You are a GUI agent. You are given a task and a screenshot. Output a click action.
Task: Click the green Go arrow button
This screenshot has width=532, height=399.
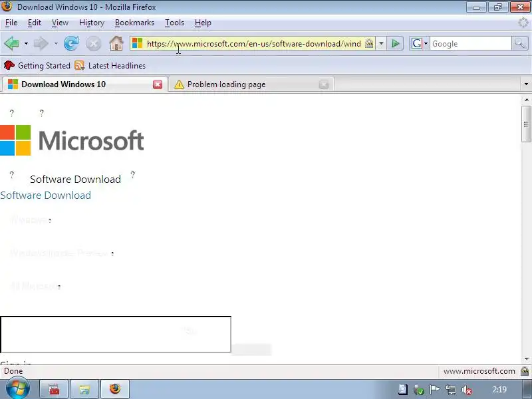tap(395, 43)
